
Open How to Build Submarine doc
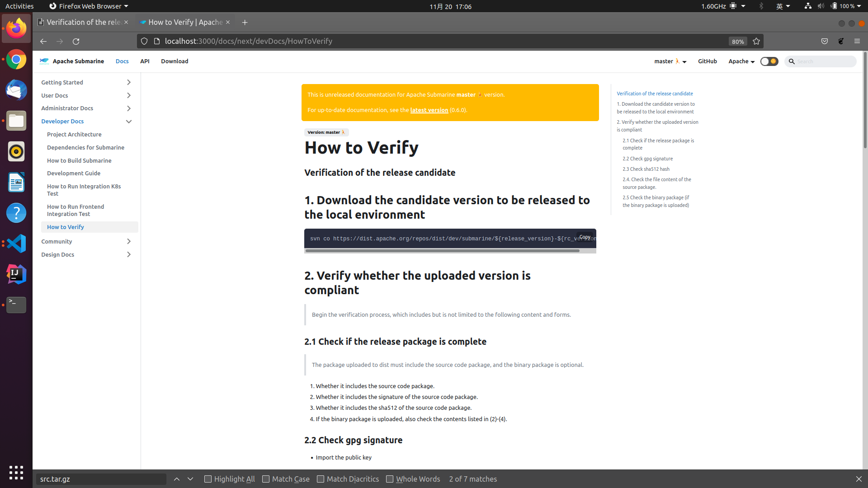pyautogui.click(x=79, y=160)
